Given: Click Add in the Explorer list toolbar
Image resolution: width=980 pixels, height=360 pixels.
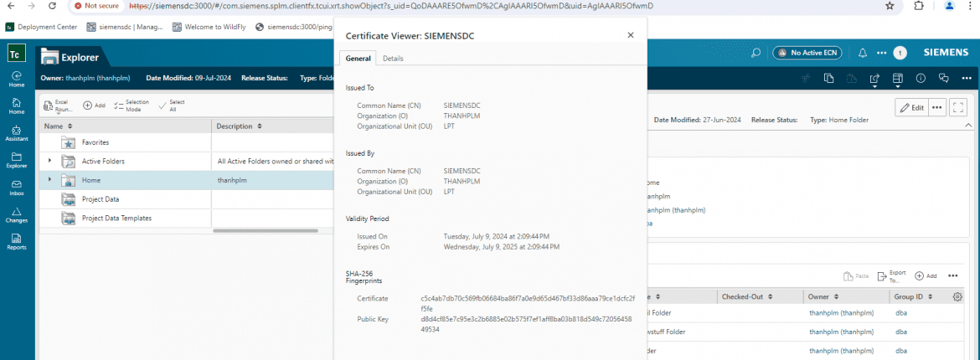Looking at the screenshot, I should click(95, 105).
